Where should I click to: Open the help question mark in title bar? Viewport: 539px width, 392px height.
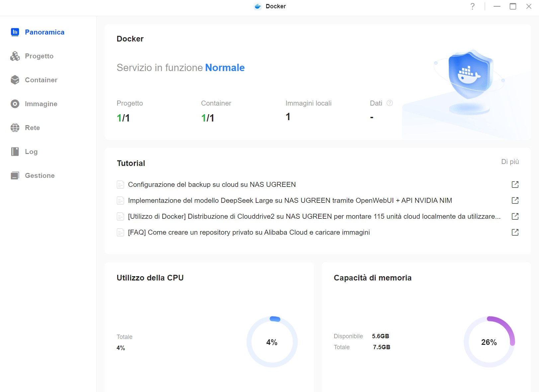[x=472, y=6]
